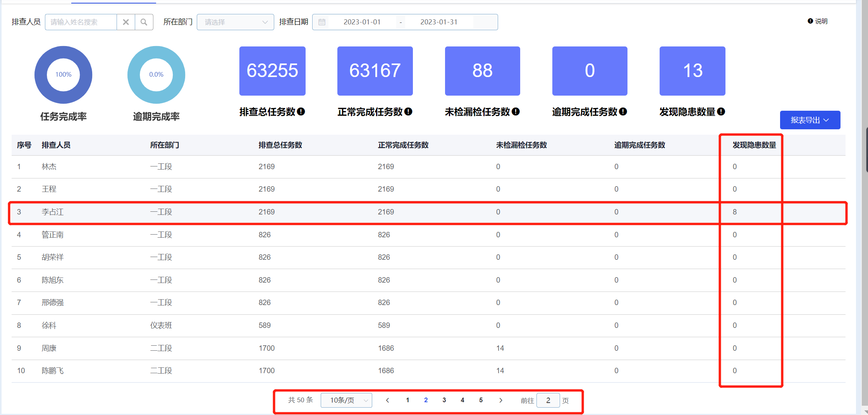868x415 pixels.
Task: Click the magnifier search icon
Action: click(x=144, y=22)
